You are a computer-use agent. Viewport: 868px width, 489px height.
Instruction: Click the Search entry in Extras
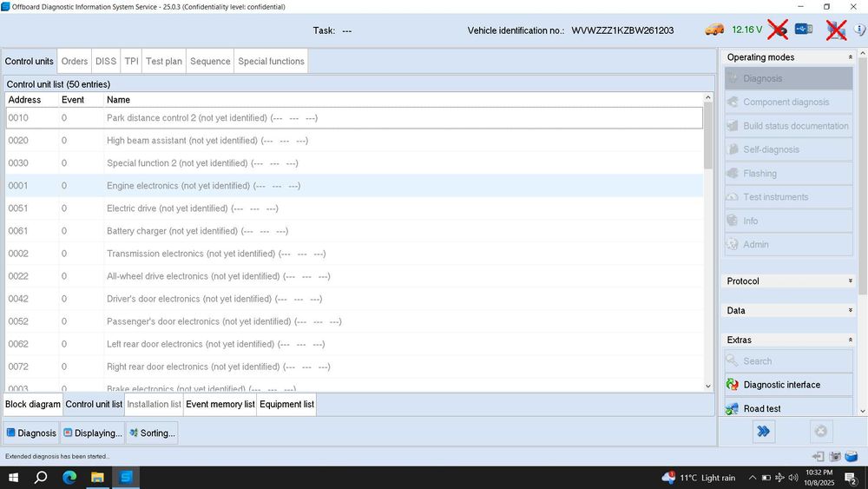(x=788, y=361)
